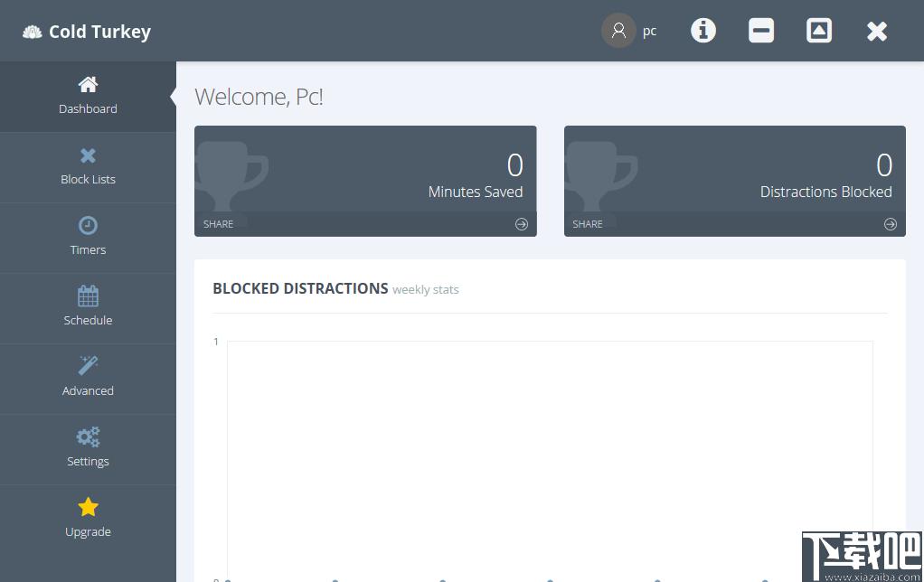Click the Minutes Saved trophy card
This screenshot has height=582, width=924.
[x=365, y=181]
